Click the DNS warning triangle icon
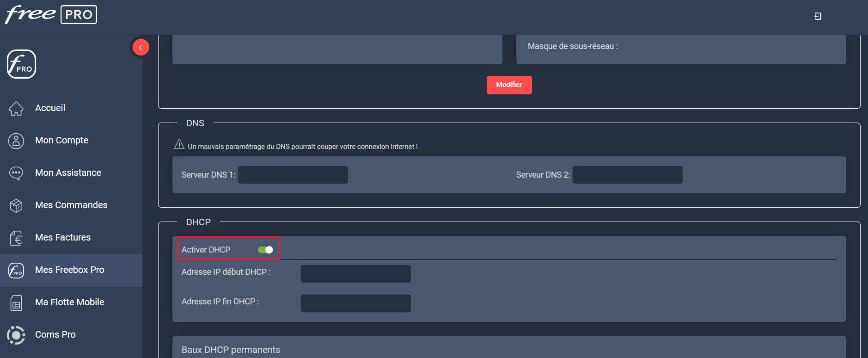Viewport: 868px width, 358px height. click(x=179, y=145)
